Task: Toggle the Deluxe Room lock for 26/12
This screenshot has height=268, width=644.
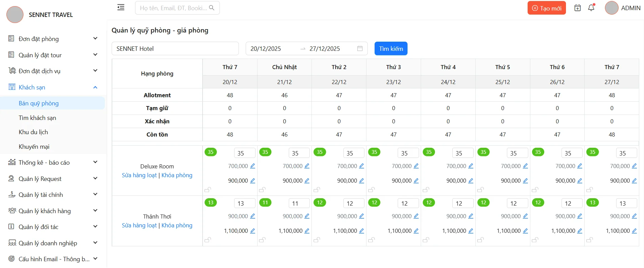Action: point(535,190)
